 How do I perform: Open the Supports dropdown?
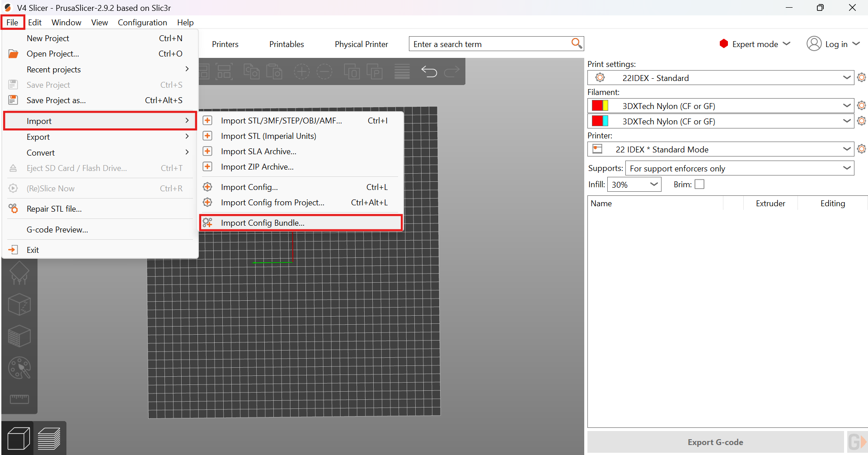coord(740,168)
